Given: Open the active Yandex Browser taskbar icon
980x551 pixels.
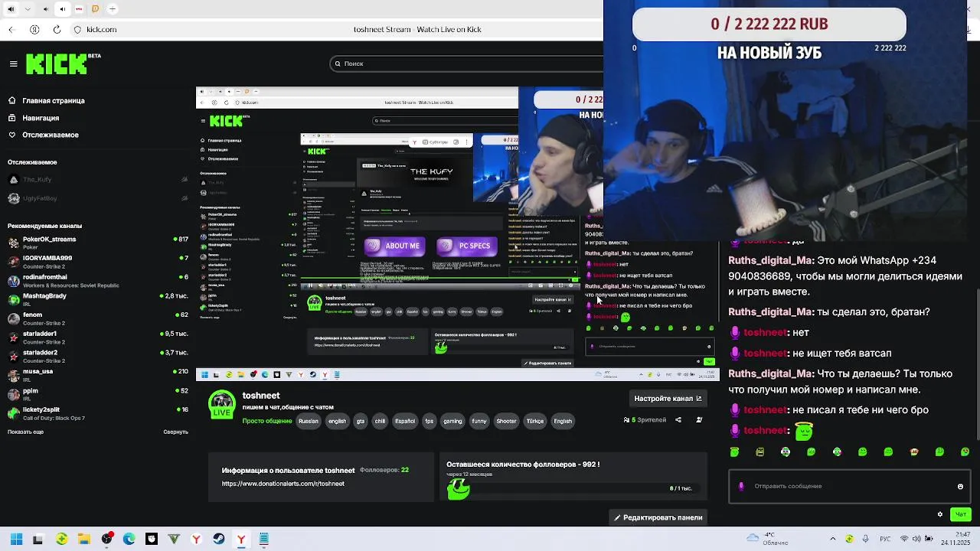Looking at the screenshot, I should 241,540.
